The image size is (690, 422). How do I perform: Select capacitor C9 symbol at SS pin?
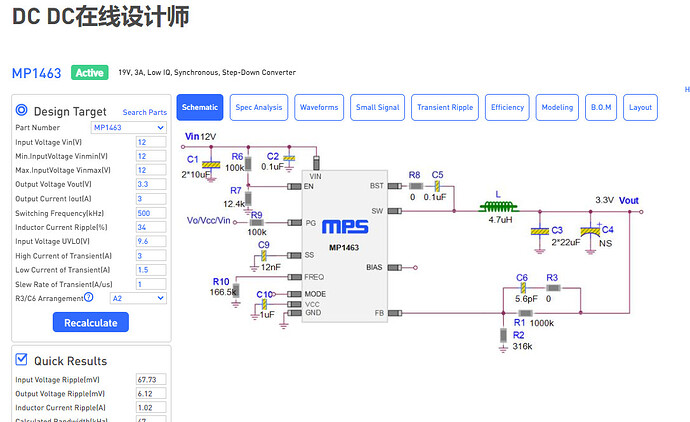click(264, 256)
